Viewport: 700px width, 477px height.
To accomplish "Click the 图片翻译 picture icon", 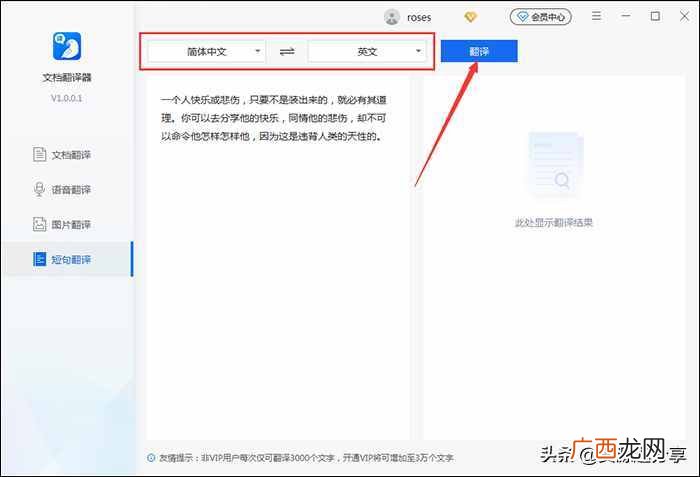I will click(x=39, y=224).
